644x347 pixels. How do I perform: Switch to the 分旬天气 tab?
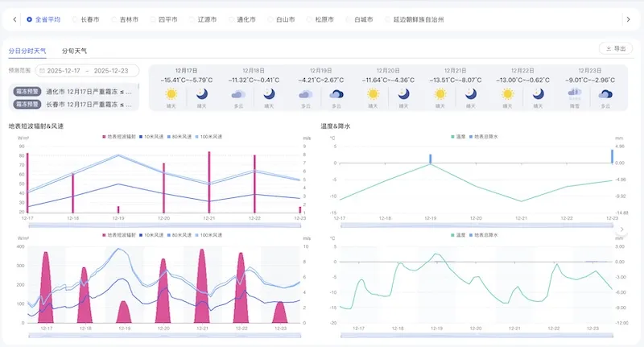click(75, 51)
